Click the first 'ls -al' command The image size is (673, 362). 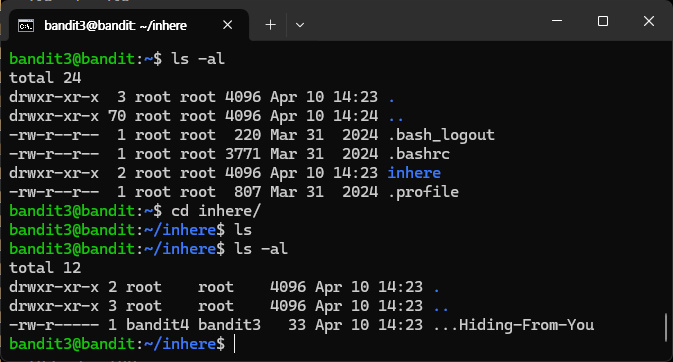[198, 59]
